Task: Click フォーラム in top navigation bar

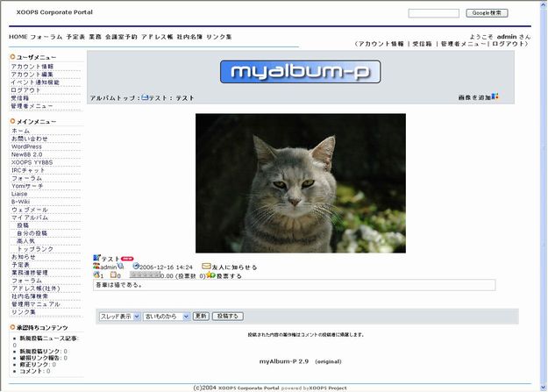Action: [46, 38]
